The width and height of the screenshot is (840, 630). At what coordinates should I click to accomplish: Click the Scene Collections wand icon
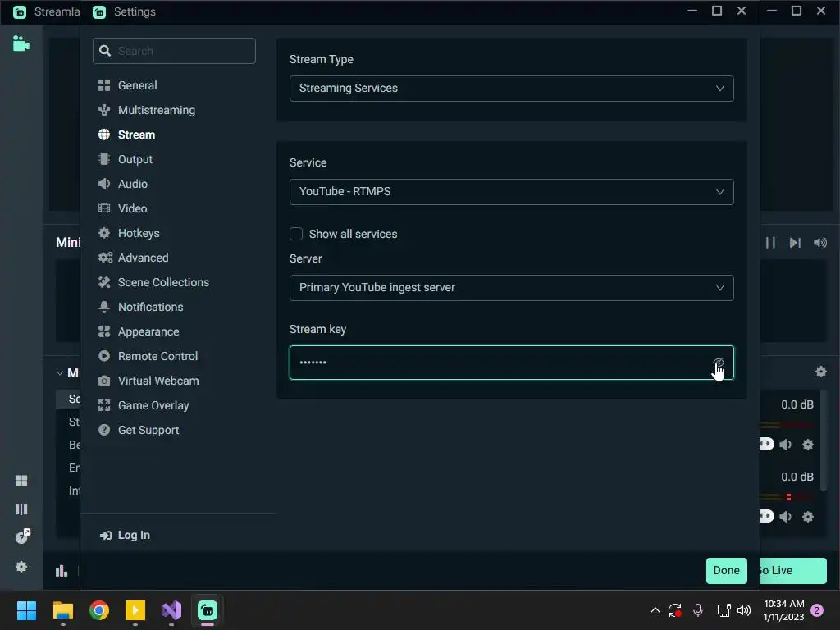104,283
